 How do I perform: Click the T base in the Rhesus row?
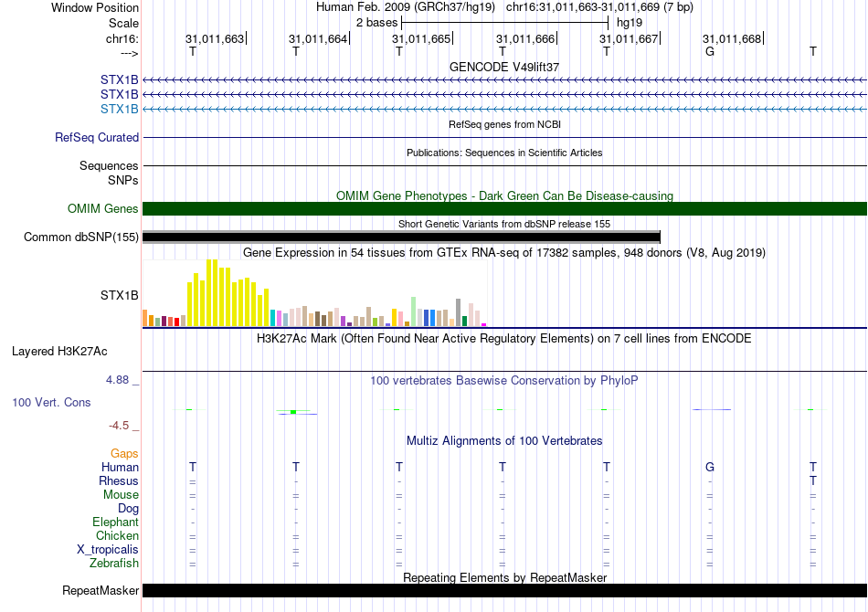(812, 480)
